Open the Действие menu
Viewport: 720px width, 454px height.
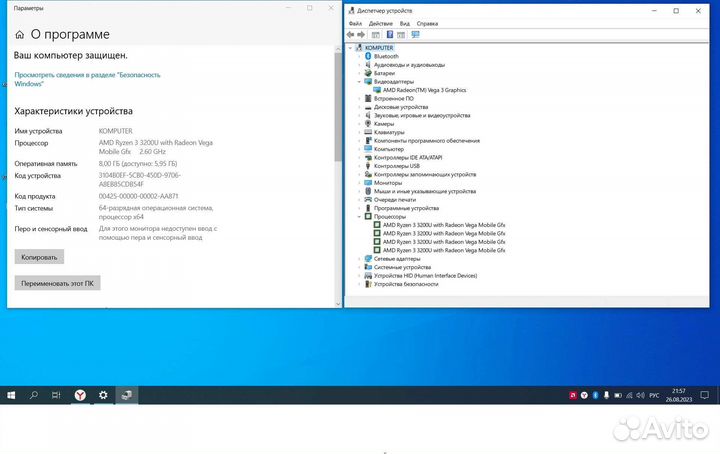tap(380, 23)
